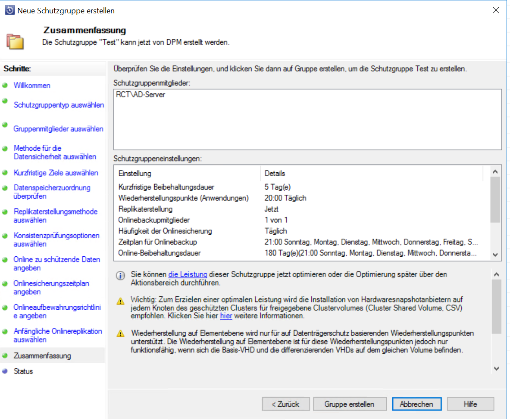Click the warning icon next to Hardwaresnapshotanbieter note

pyautogui.click(x=120, y=301)
